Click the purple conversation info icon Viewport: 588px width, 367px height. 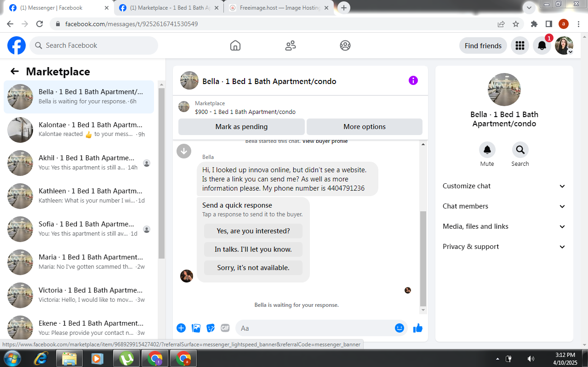click(413, 80)
